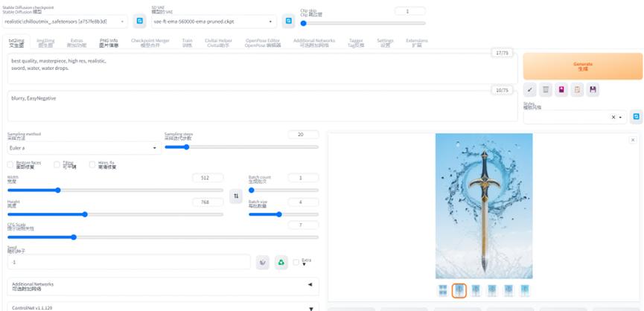Open the PNG Info tab

(109, 42)
